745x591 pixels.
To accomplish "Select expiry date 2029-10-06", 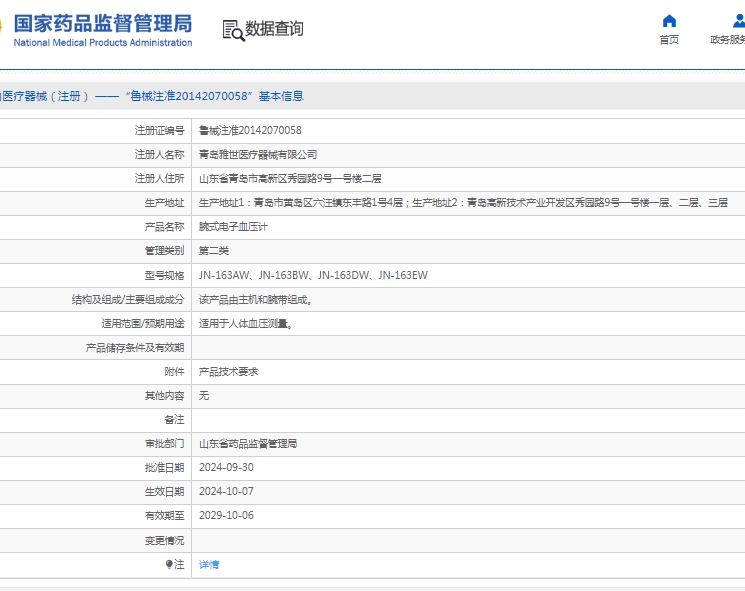I will pos(226,515).
